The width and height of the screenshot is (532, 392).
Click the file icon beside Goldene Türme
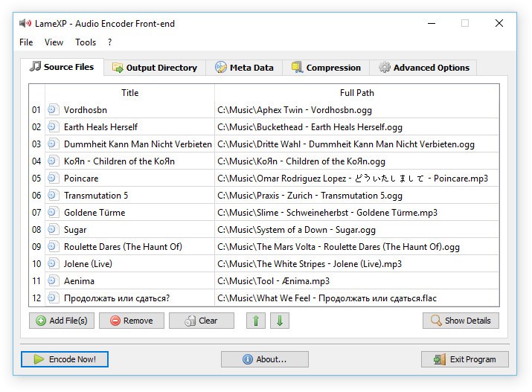[53, 213]
